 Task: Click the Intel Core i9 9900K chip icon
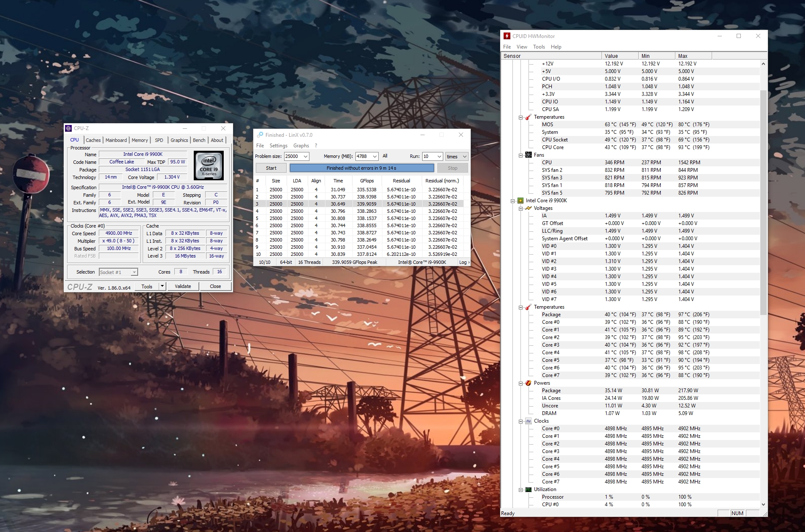tap(520, 201)
